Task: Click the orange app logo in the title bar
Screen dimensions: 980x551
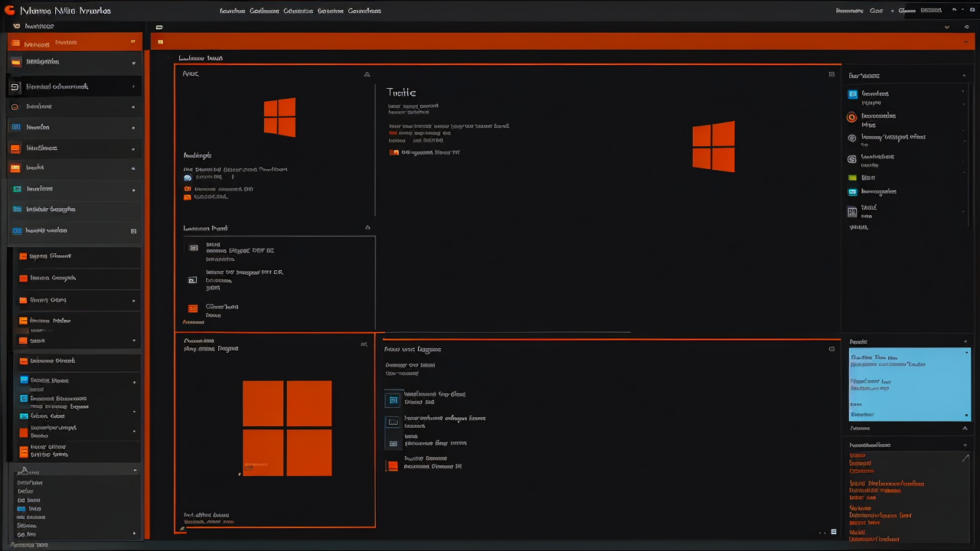Action: 9,10
